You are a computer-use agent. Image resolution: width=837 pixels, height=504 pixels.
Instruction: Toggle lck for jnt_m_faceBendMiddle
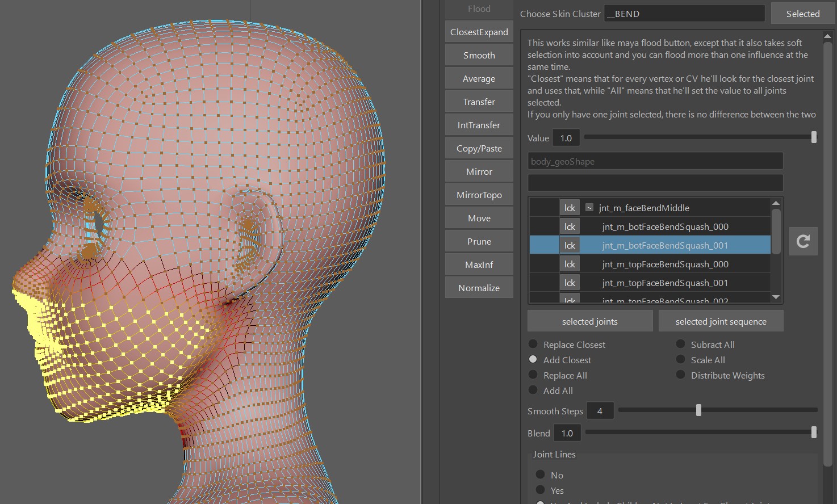(x=570, y=208)
